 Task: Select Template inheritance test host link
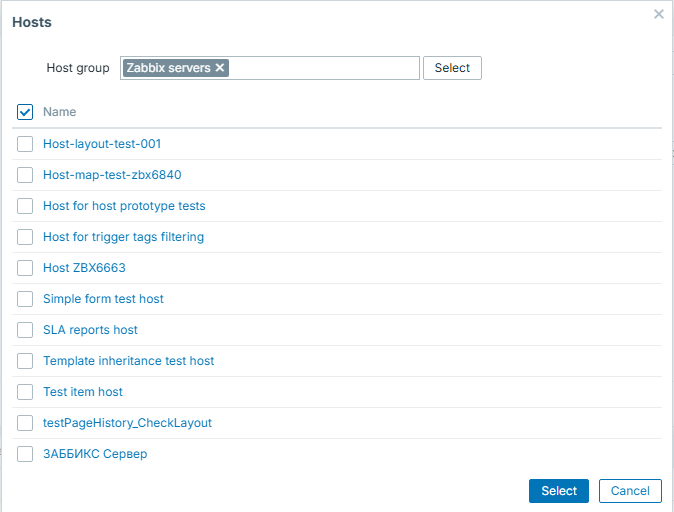[128, 361]
